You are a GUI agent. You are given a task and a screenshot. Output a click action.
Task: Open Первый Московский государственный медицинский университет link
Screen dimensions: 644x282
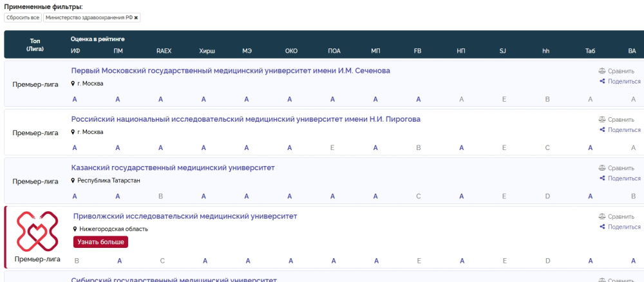pyautogui.click(x=231, y=71)
